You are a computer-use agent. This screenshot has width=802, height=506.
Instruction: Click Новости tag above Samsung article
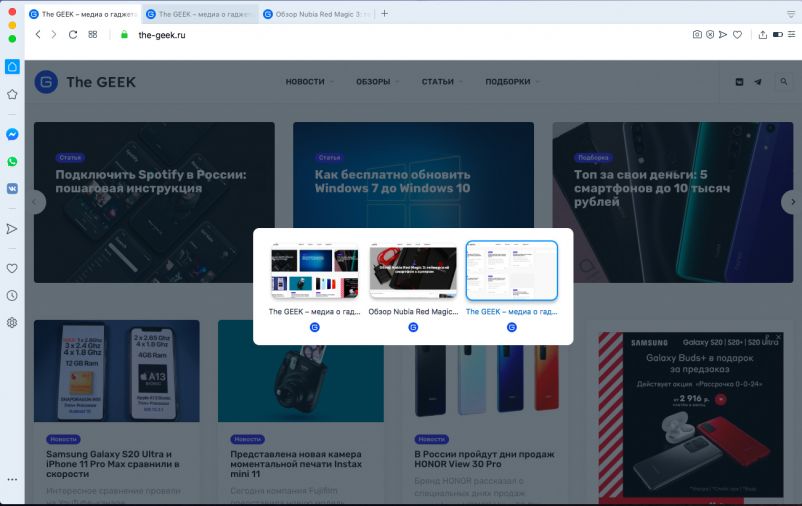[63, 439]
